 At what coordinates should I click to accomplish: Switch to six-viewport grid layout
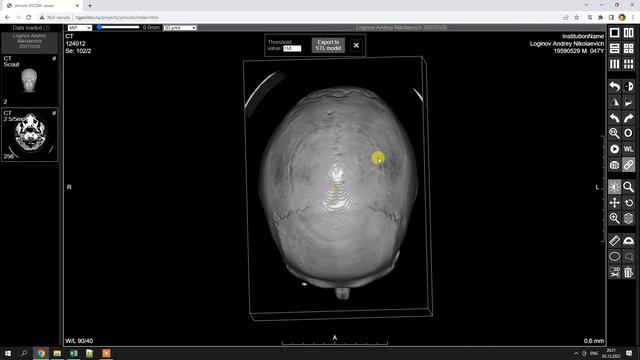click(629, 64)
